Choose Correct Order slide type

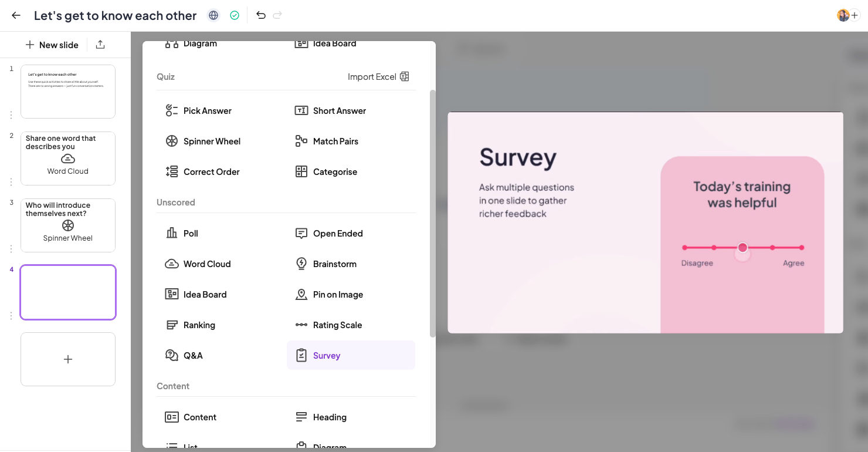(x=222, y=171)
